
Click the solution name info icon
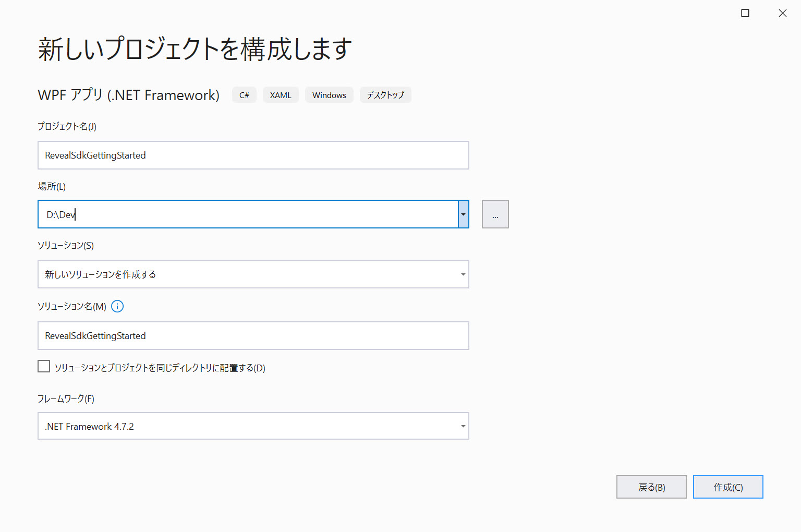pos(117,306)
